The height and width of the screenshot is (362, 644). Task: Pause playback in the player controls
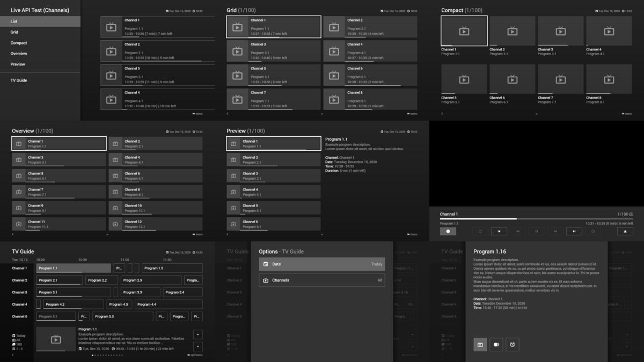(x=536, y=231)
